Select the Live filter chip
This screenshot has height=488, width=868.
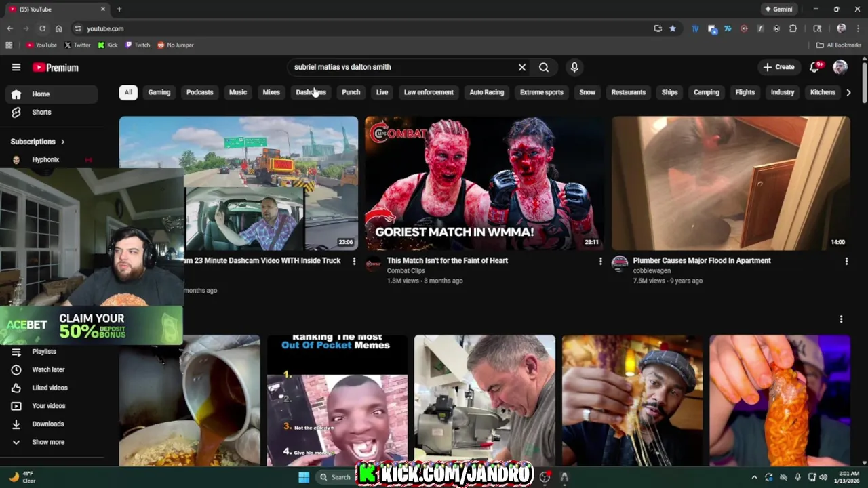(382, 92)
